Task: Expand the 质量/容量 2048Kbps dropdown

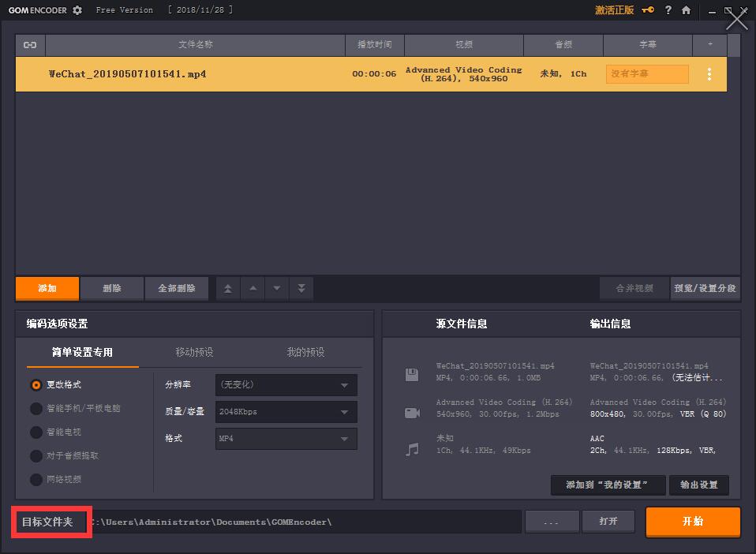Action: pyautogui.click(x=286, y=412)
